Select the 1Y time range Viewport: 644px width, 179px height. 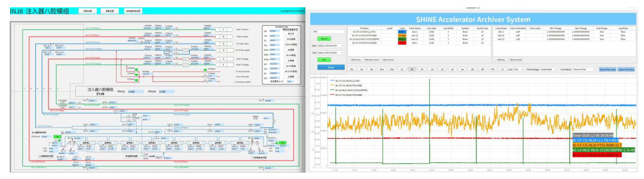point(502,69)
